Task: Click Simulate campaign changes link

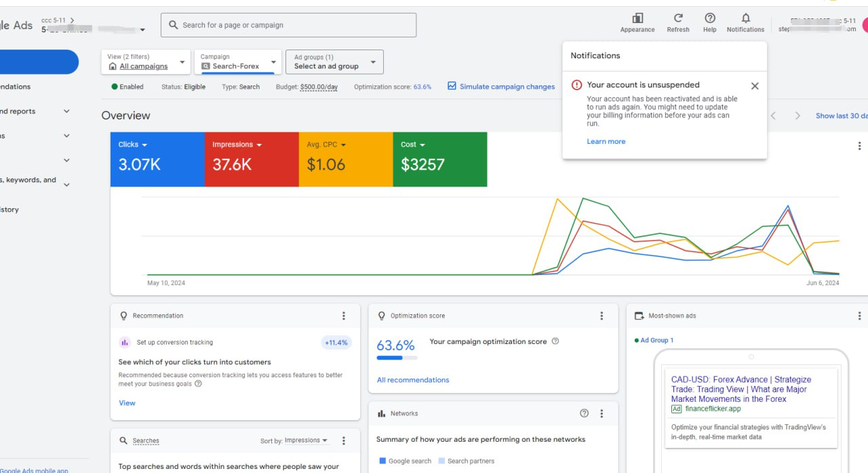Action: pyautogui.click(x=507, y=87)
